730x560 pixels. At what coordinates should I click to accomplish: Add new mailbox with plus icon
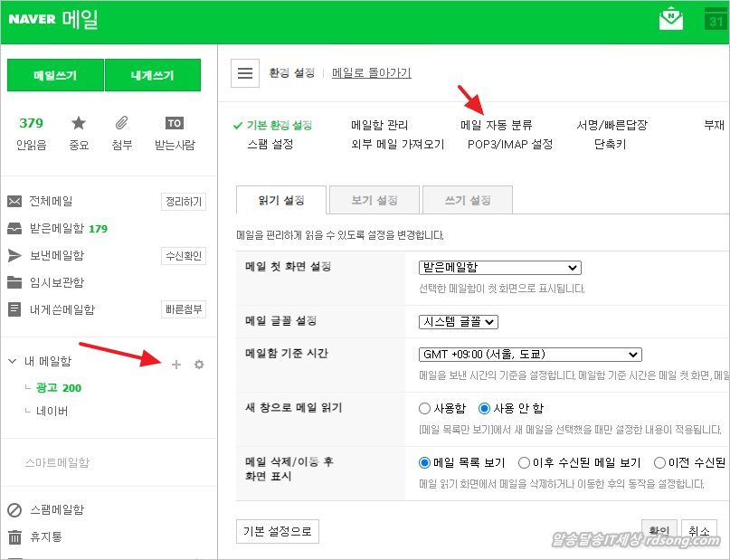(176, 364)
